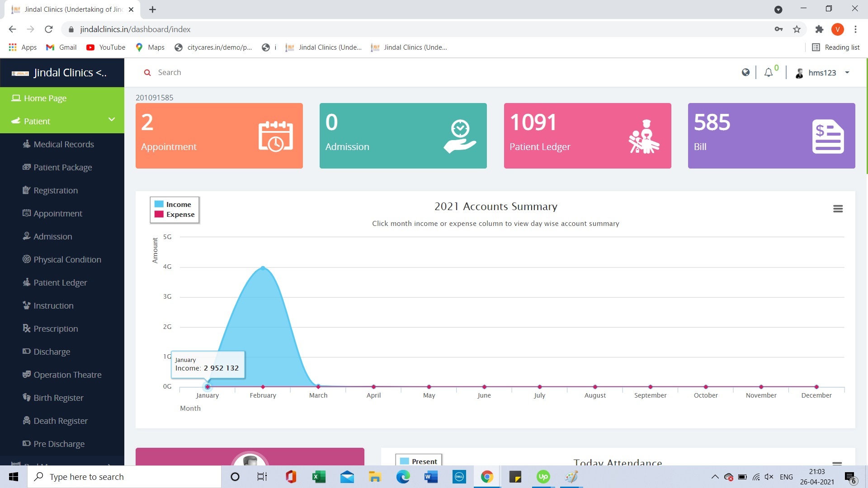
Task: Click the Bill invoice icon
Action: click(x=828, y=136)
